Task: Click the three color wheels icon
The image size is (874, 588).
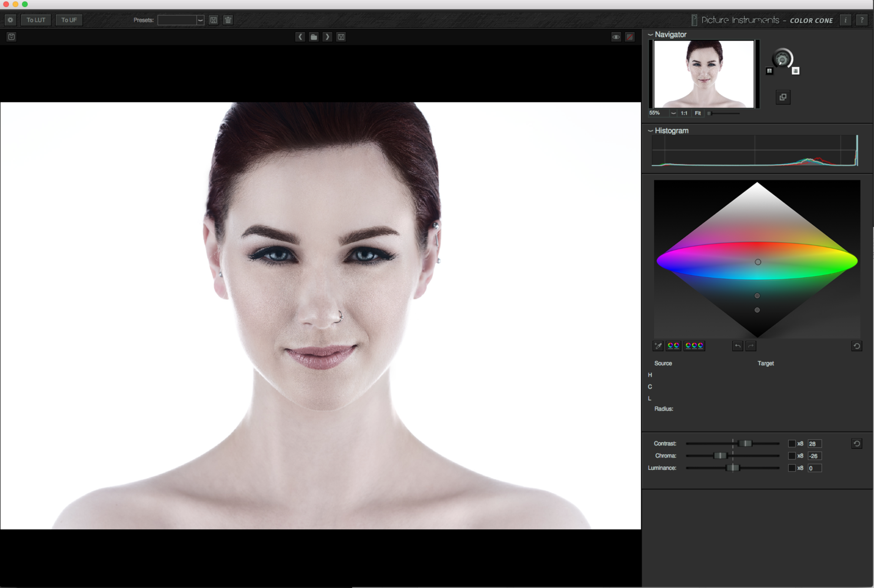Action: 694,346
